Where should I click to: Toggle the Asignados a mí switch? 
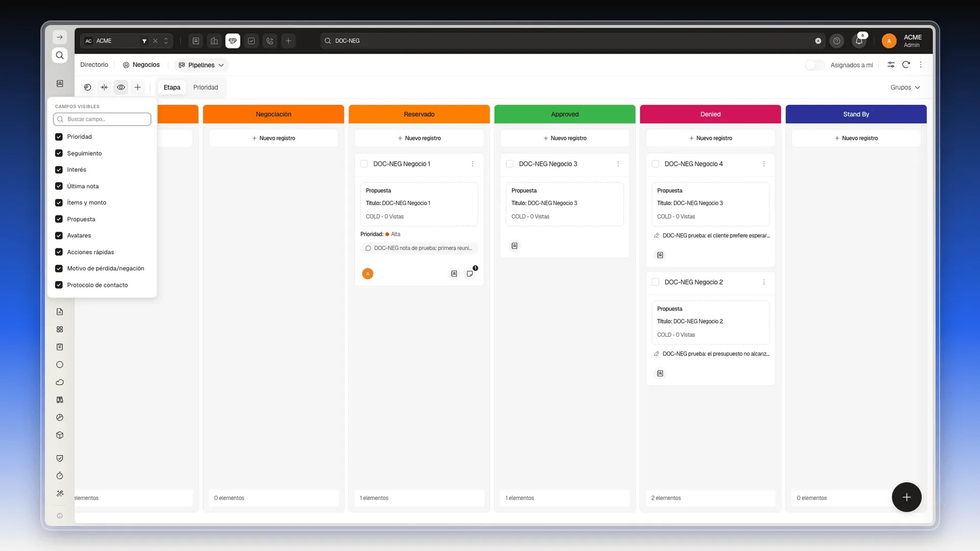[x=815, y=65]
